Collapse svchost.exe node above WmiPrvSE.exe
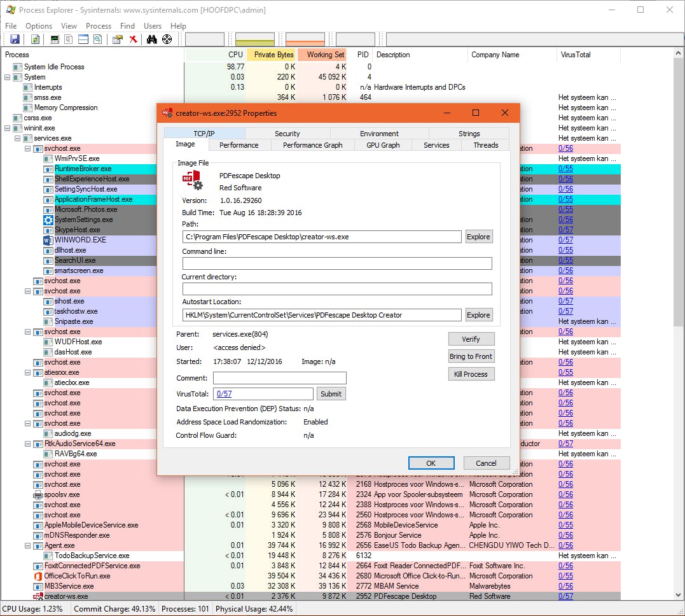This screenshot has width=685, height=616. [x=27, y=149]
